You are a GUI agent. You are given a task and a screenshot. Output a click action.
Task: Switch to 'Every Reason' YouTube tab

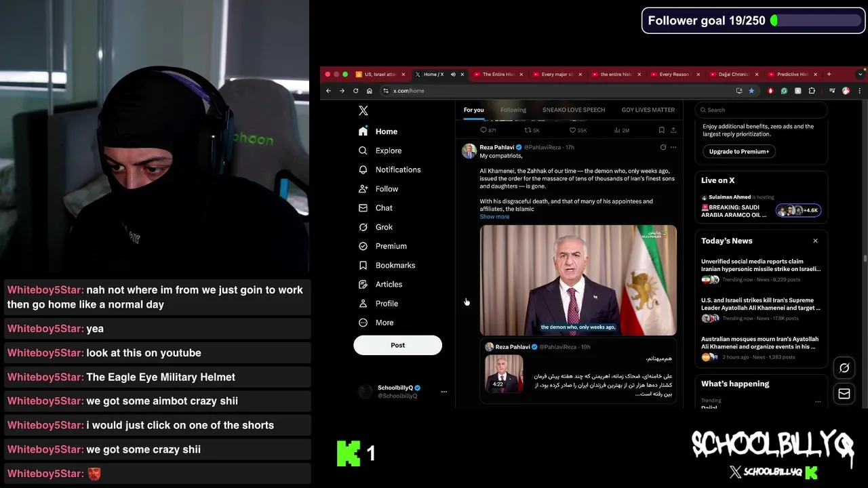click(x=674, y=75)
